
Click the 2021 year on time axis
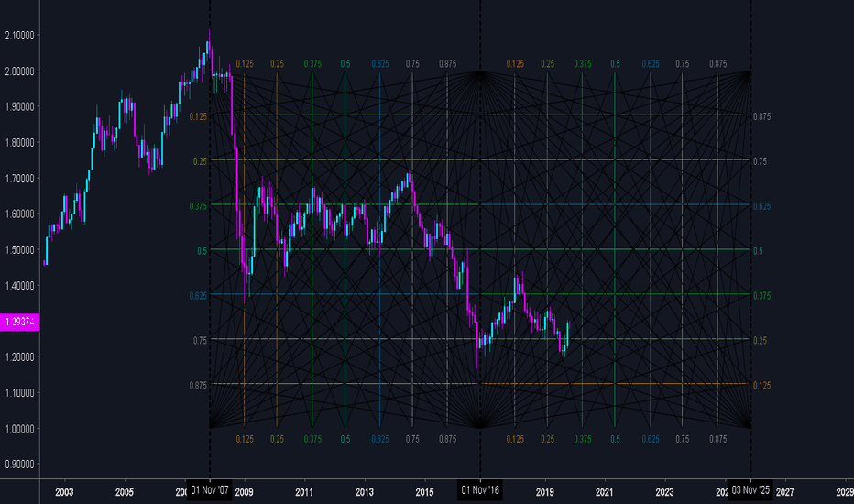click(x=606, y=492)
